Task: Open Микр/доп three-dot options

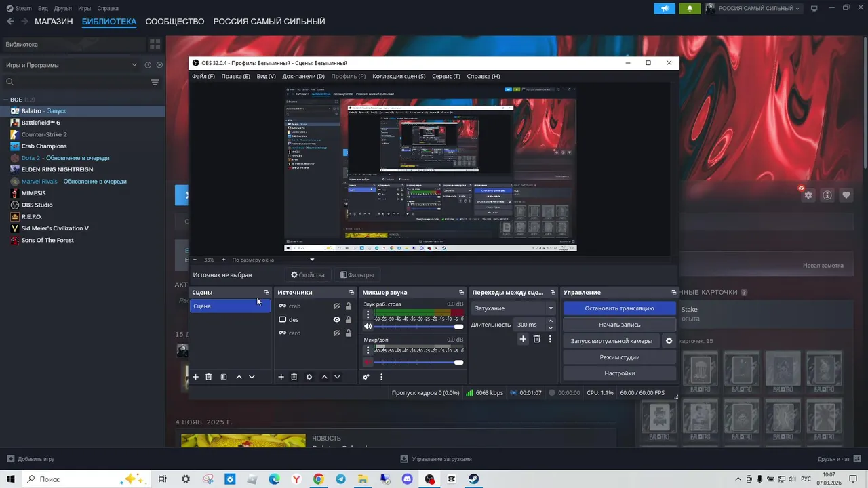Action: 368,350
